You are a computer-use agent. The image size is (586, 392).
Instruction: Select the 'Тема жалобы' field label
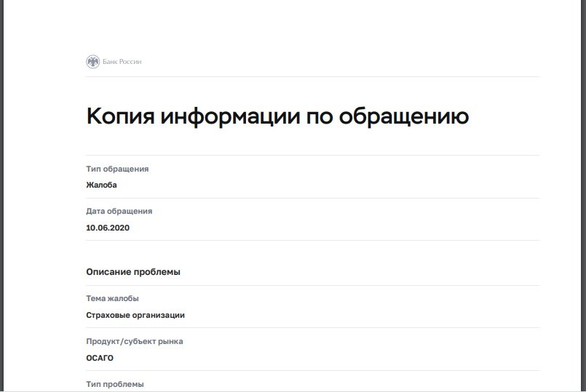[x=112, y=298]
